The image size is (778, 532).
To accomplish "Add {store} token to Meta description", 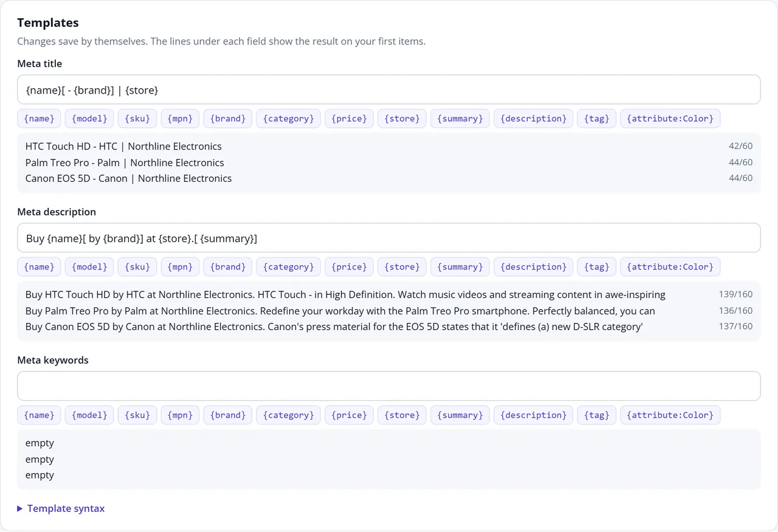I will (x=402, y=267).
